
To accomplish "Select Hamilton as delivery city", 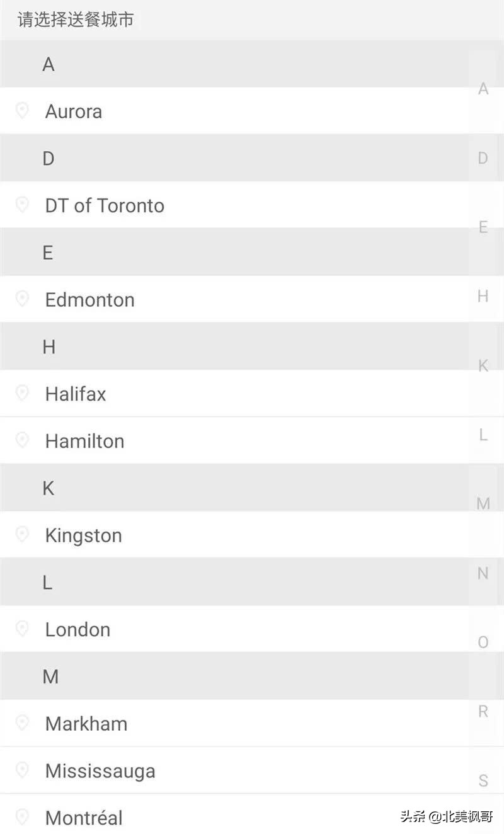I will pos(84,441).
